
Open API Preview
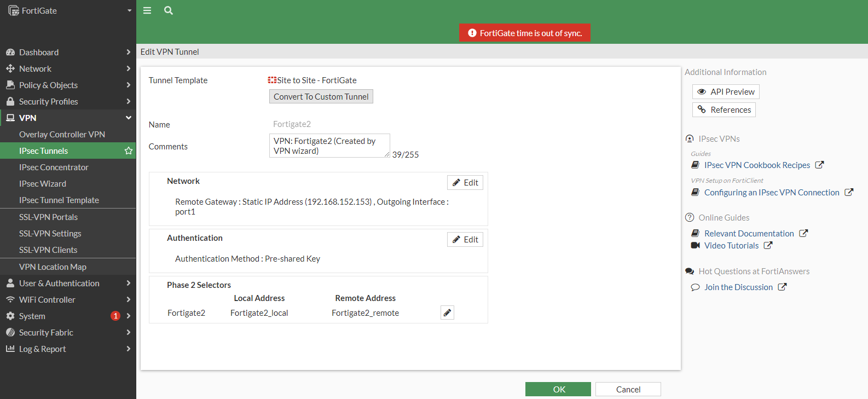pos(726,91)
